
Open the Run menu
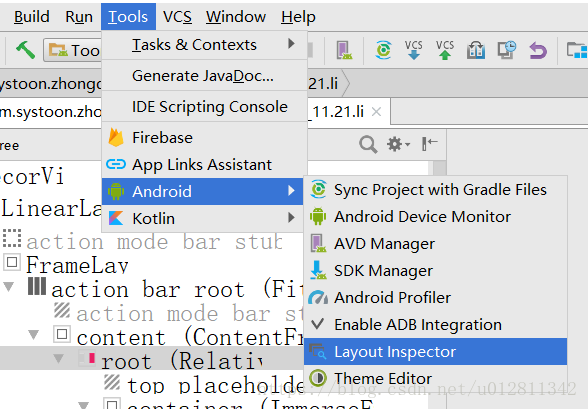tap(79, 17)
